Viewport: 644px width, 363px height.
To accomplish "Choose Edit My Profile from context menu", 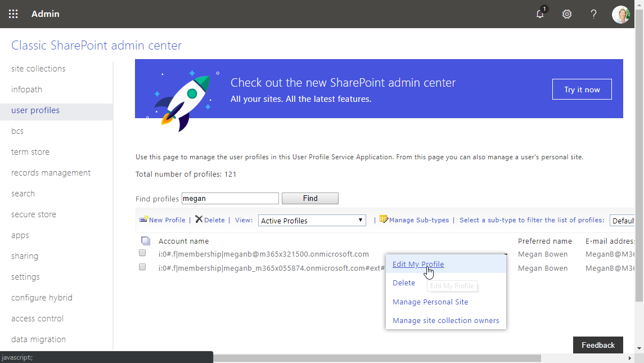I will point(418,265).
